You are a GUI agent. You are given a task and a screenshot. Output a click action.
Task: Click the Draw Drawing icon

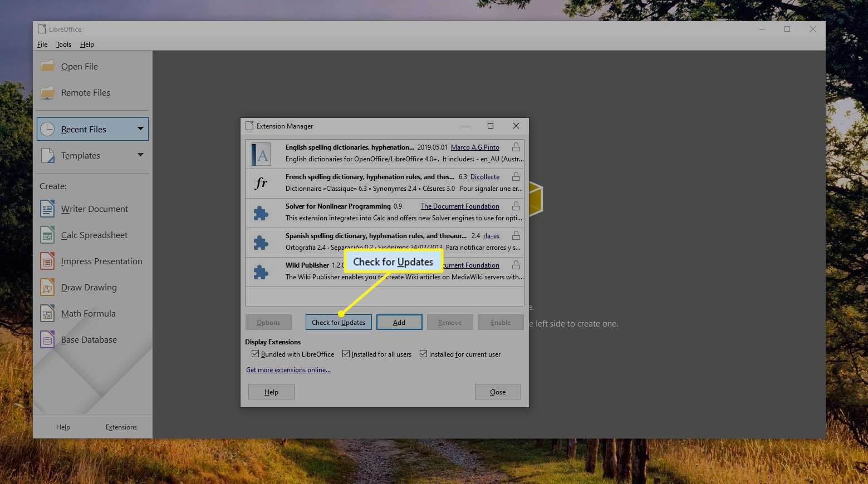coord(47,287)
